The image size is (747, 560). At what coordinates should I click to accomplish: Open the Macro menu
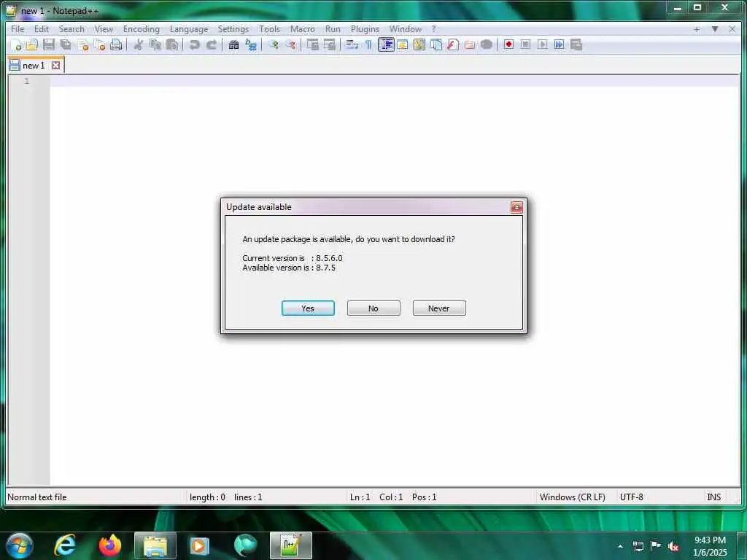tap(303, 29)
